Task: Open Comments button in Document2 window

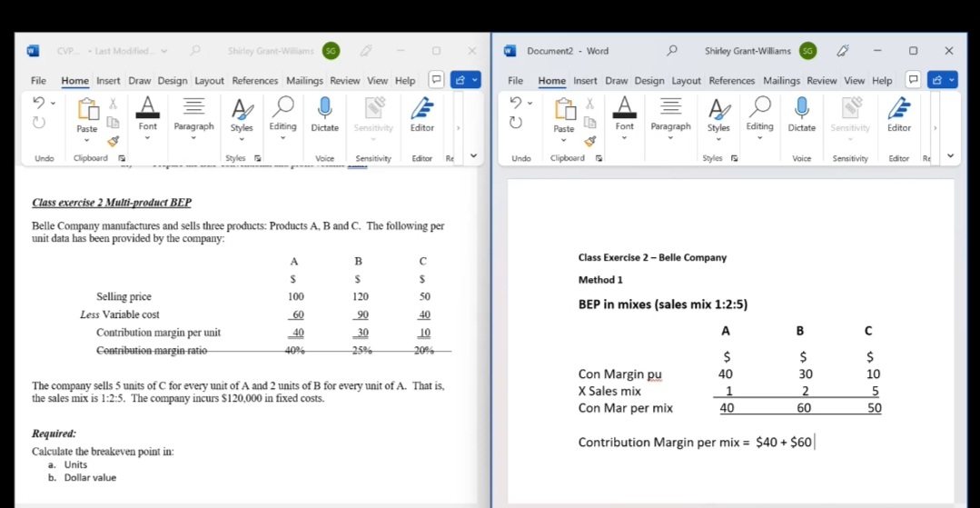Action: [x=913, y=80]
